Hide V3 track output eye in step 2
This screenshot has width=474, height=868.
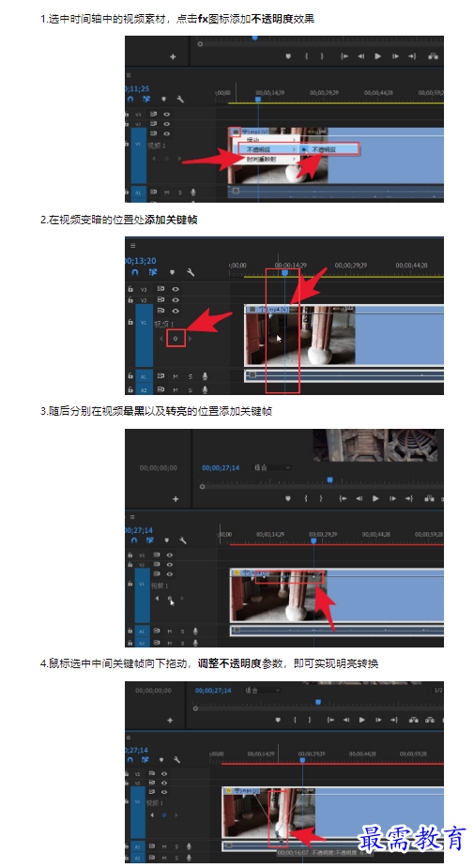[176, 289]
